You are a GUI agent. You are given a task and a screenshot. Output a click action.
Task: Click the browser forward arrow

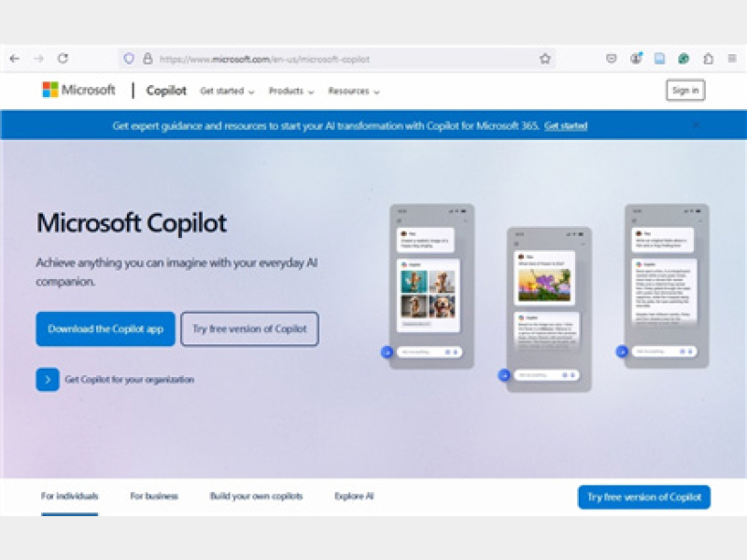point(39,59)
